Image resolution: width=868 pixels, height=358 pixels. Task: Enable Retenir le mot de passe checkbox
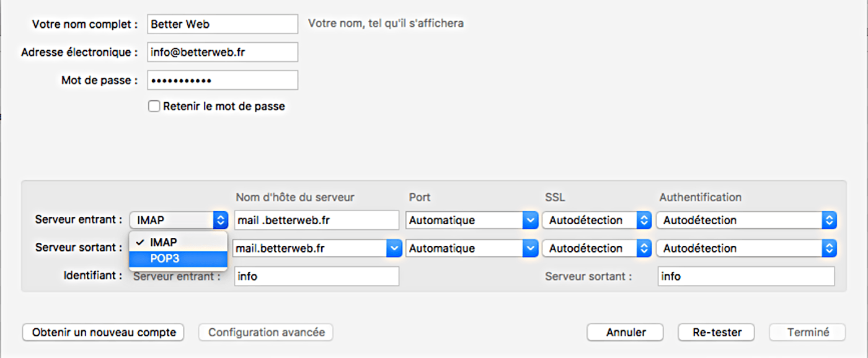click(x=154, y=106)
